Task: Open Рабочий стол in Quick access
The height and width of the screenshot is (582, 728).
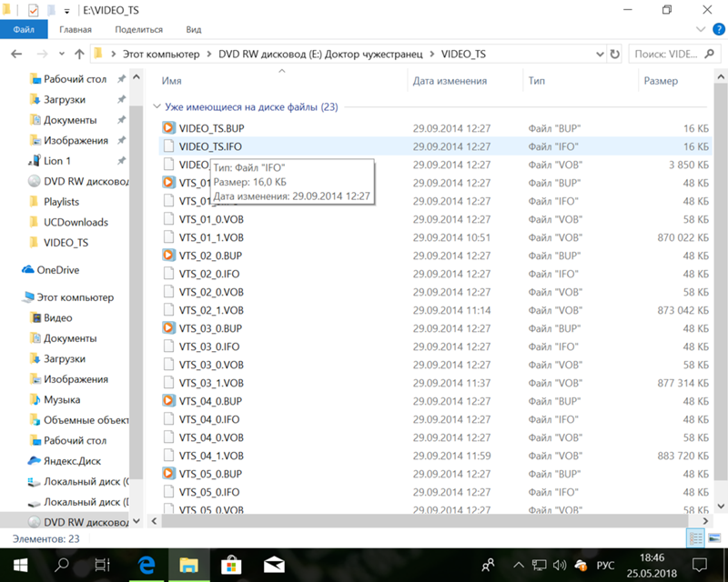Action: click(75, 79)
